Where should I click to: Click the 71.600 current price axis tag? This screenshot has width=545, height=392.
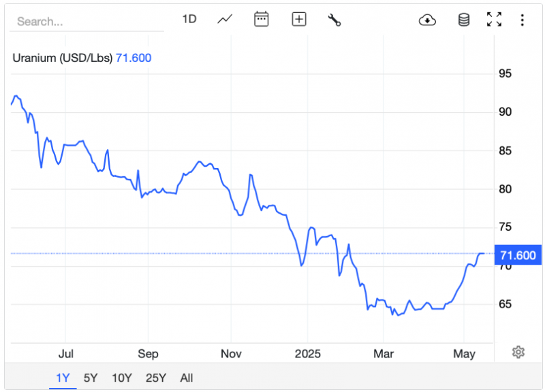518,256
